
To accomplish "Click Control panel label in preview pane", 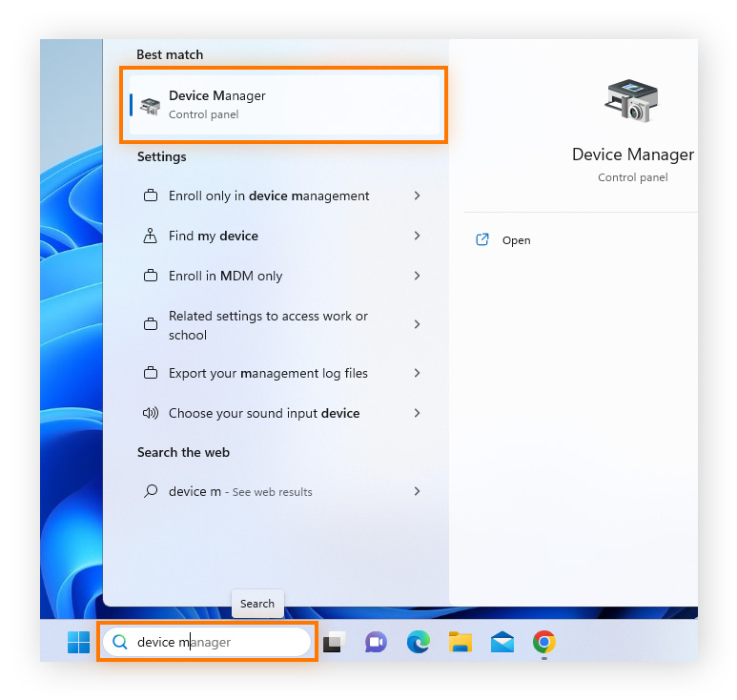I will click(x=633, y=177).
